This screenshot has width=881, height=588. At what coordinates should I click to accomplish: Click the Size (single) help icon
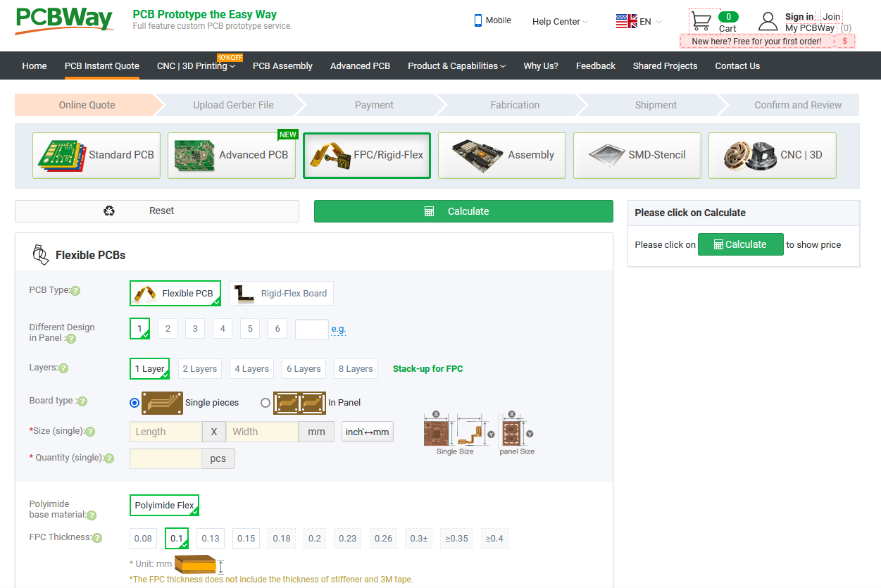[x=90, y=432]
